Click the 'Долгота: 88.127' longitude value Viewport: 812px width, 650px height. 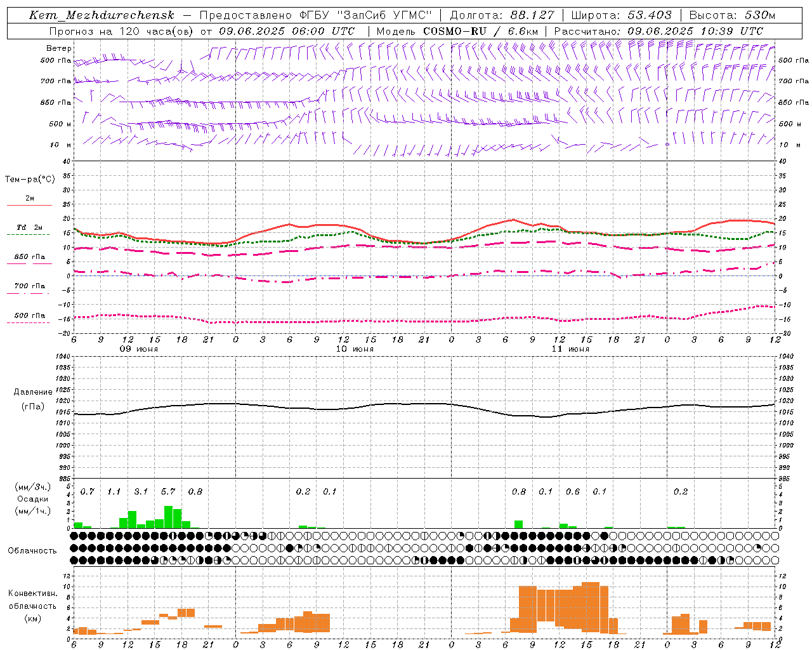click(x=502, y=15)
